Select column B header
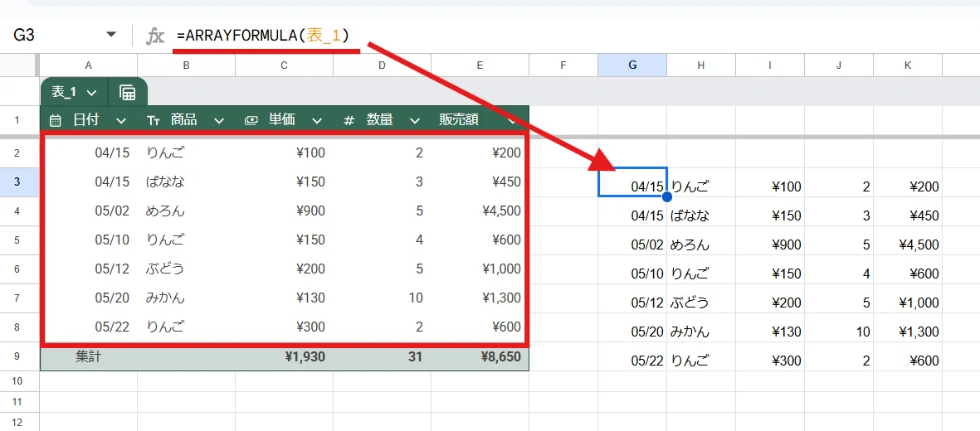Image resolution: width=980 pixels, height=431 pixels. pyautogui.click(x=186, y=65)
